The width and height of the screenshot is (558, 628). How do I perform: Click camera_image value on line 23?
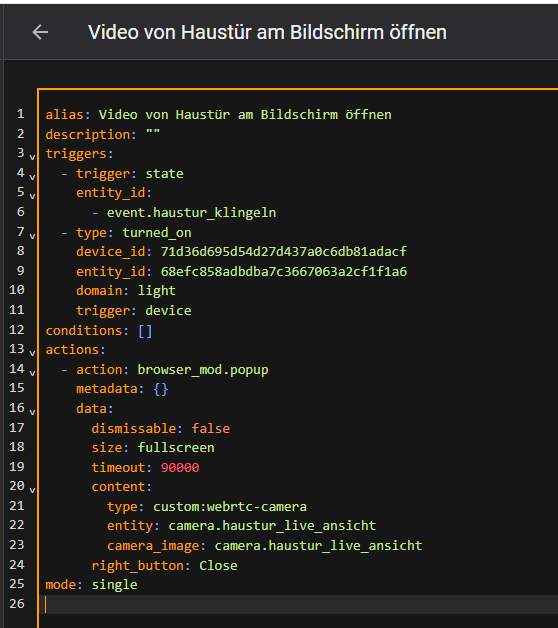pos(318,545)
